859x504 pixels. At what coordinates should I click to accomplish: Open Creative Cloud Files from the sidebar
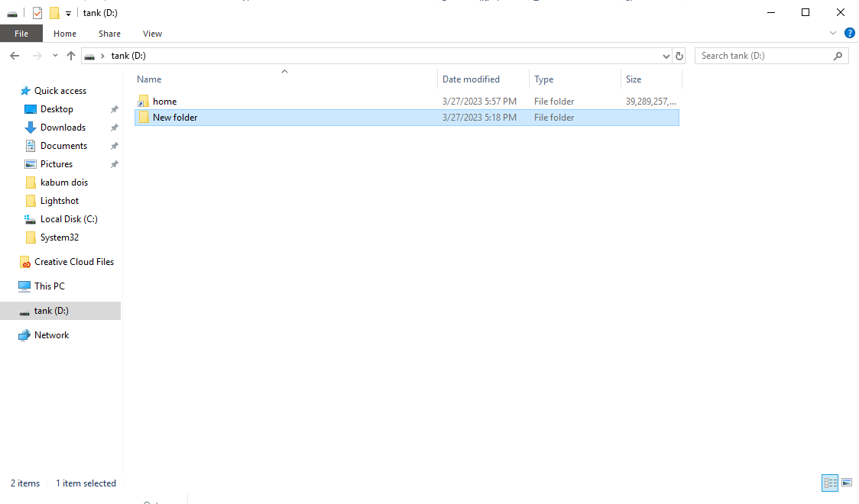click(x=74, y=261)
